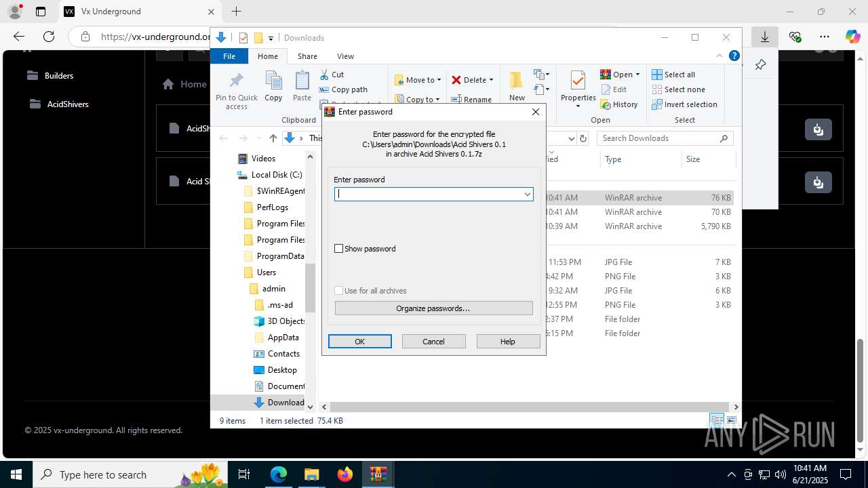Click the Explorer Help question mark icon
This screenshot has height=488, width=868.
coord(733,56)
